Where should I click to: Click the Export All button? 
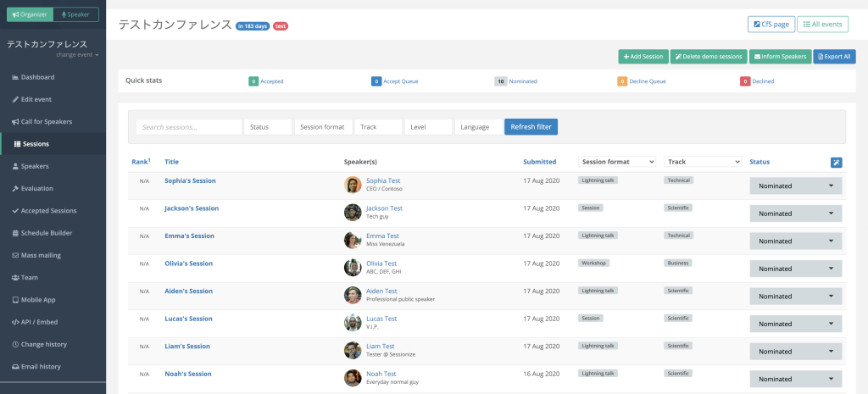point(834,57)
